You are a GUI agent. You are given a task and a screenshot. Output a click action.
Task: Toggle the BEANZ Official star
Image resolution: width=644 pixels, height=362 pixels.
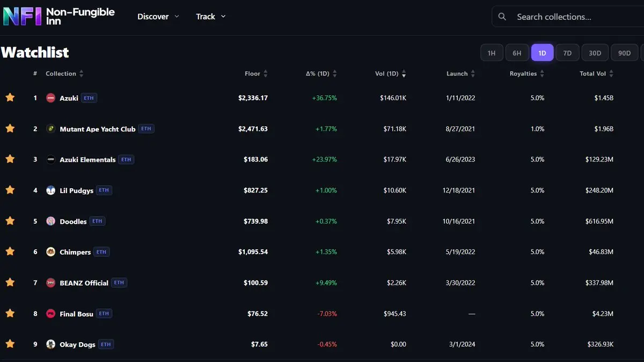coord(10,283)
